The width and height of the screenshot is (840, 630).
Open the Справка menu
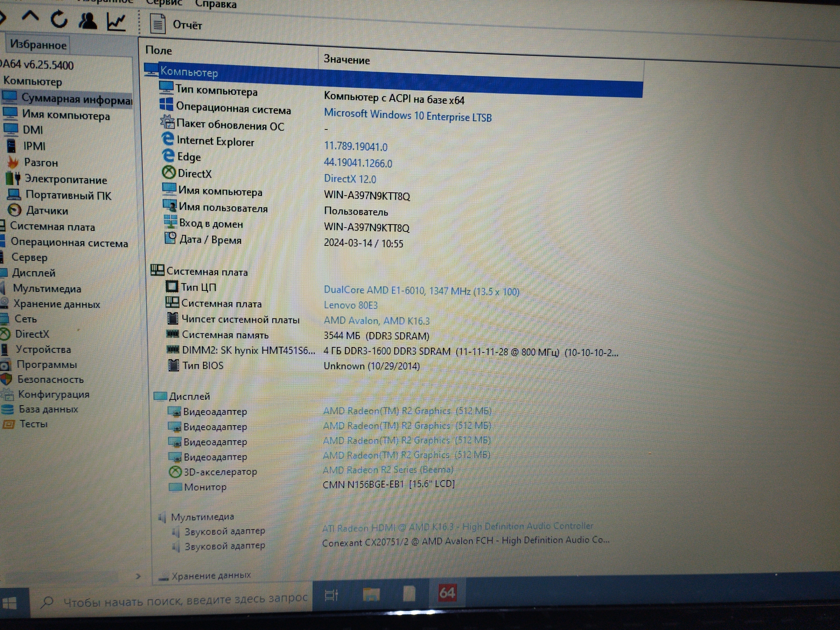216,4
